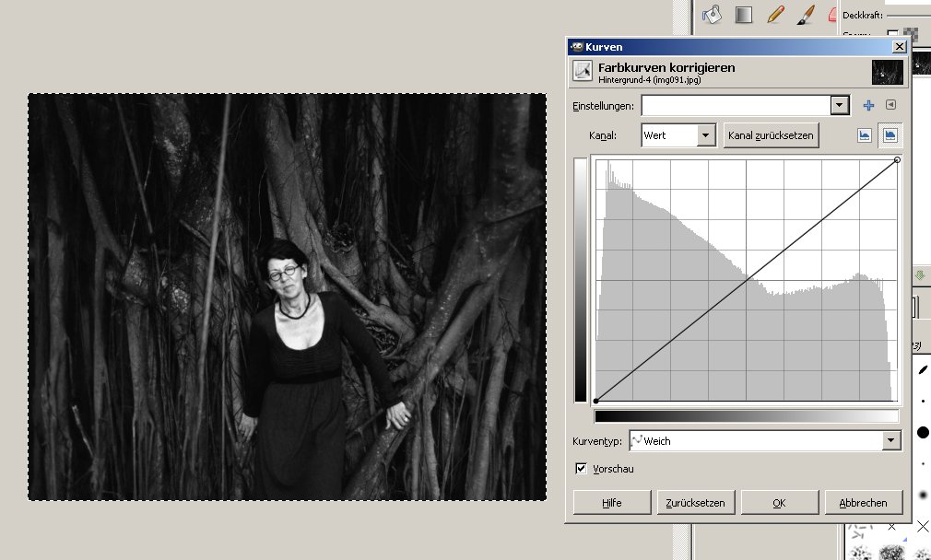Confirm curves with the OK button
931x560 pixels.
(779, 503)
